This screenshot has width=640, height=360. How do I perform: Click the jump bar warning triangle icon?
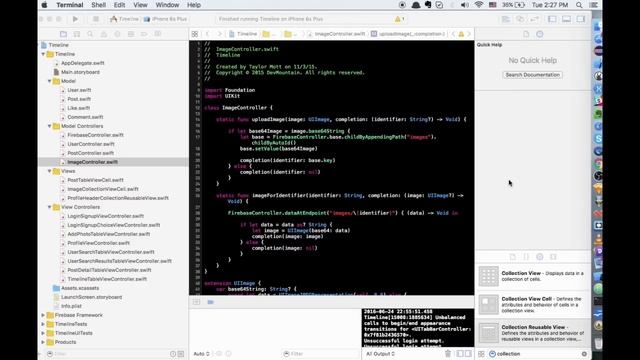pos(461,34)
